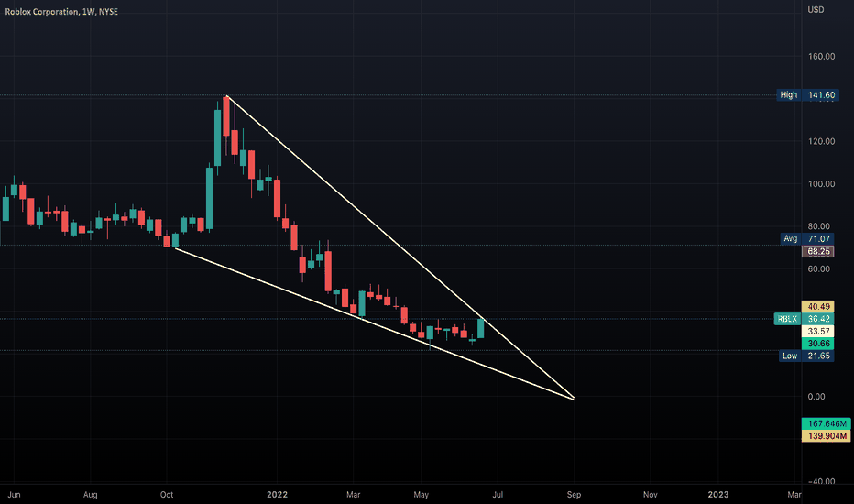
Task: Click the 2022 time axis label
Action: point(277,495)
